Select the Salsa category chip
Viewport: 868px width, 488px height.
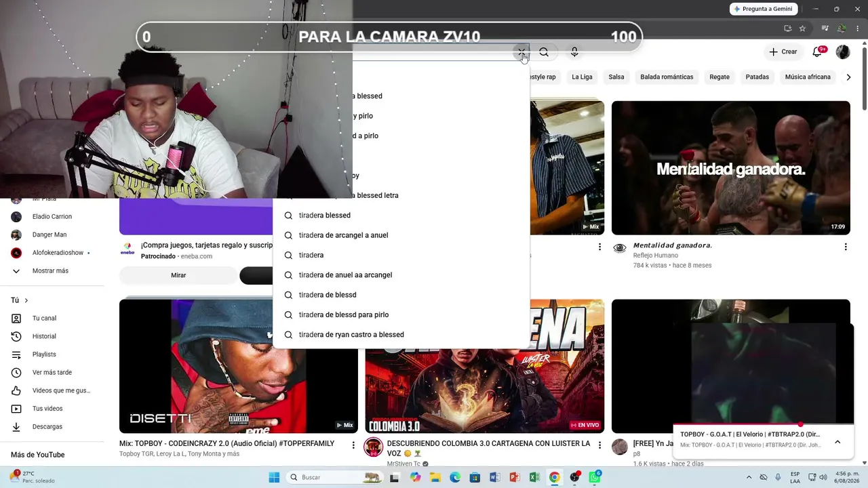coord(616,77)
